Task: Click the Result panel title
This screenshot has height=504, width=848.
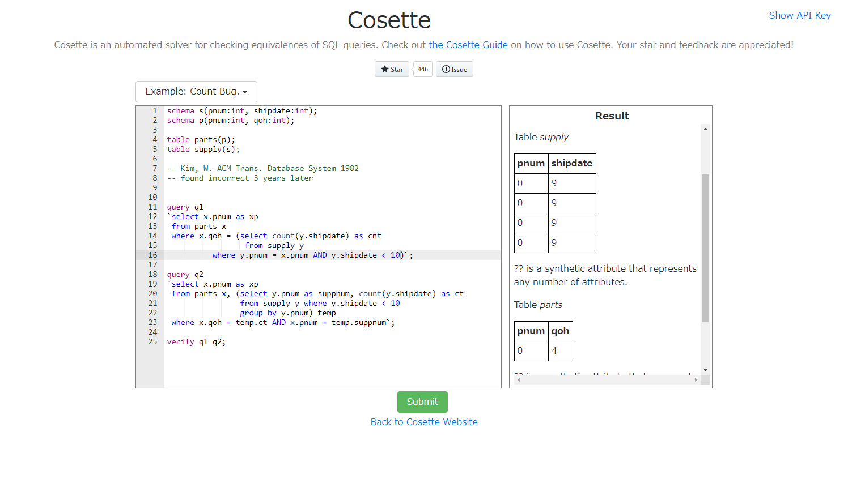Action: [x=612, y=116]
